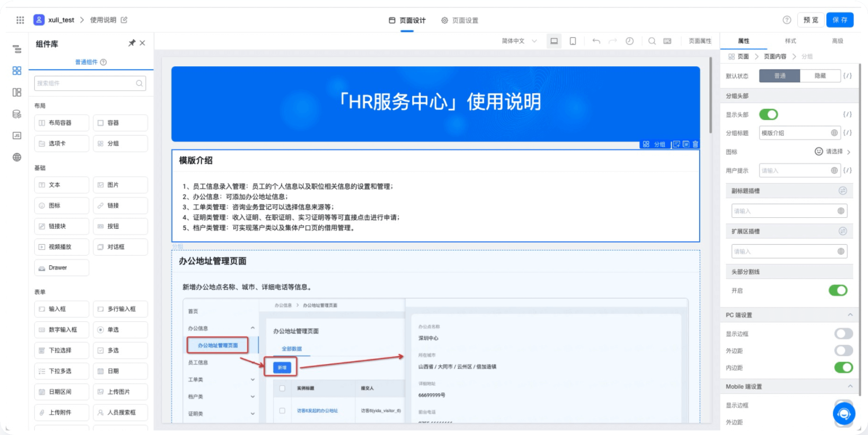The height and width of the screenshot is (435, 868).
Task: Click the undo arrow in toolbar
Action: [596, 41]
